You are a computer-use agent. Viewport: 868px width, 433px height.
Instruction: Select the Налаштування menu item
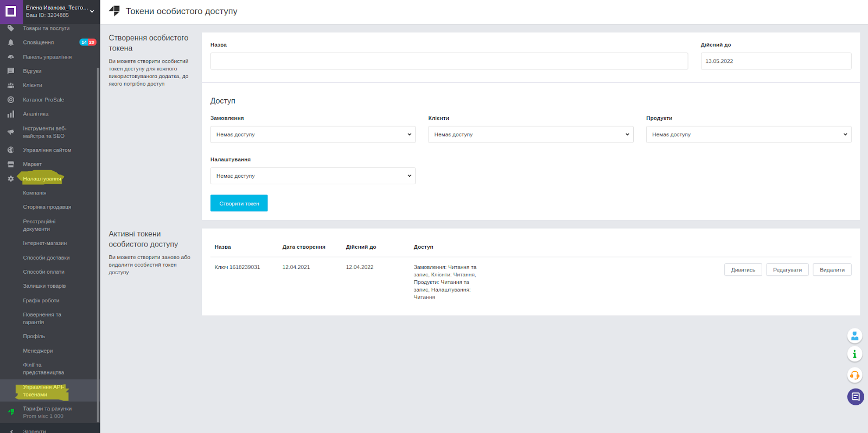pyautogui.click(x=42, y=179)
